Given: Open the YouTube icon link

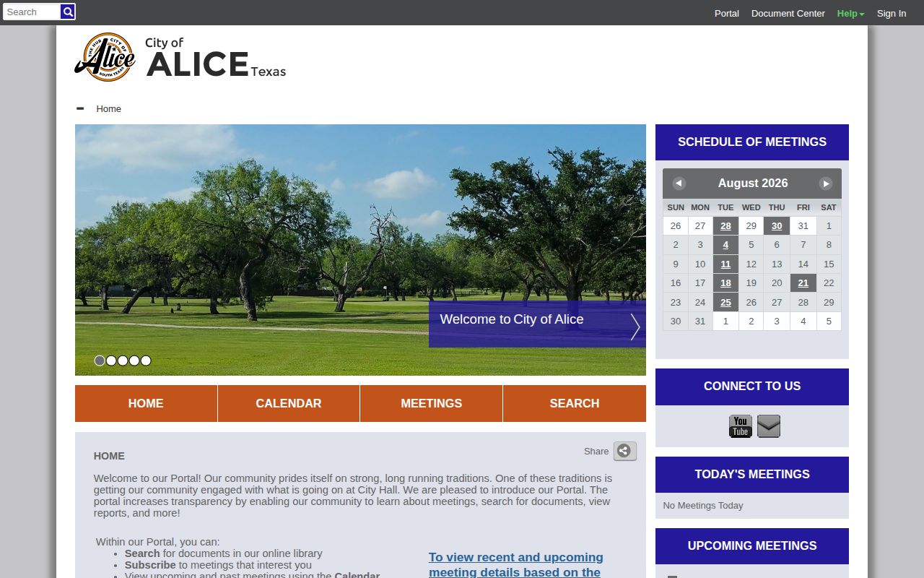Looking at the screenshot, I should click(x=740, y=426).
